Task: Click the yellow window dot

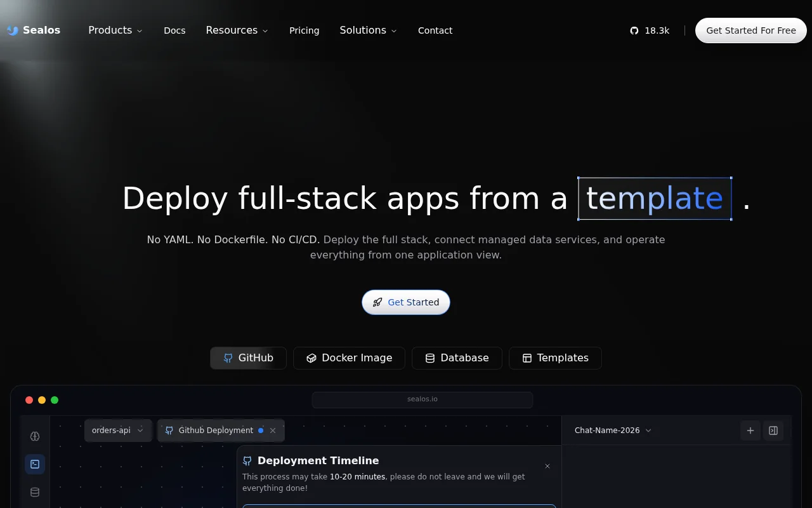Action: point(42,400)
